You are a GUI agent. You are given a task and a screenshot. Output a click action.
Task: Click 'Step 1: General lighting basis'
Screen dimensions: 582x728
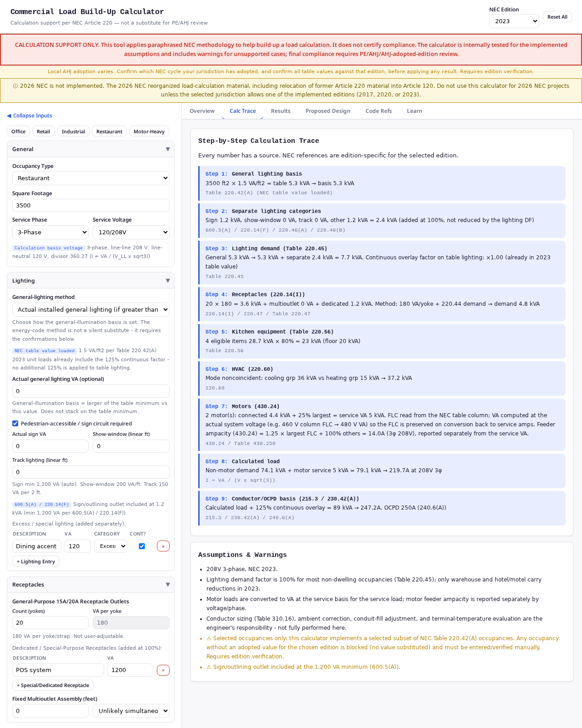point(254,174)
